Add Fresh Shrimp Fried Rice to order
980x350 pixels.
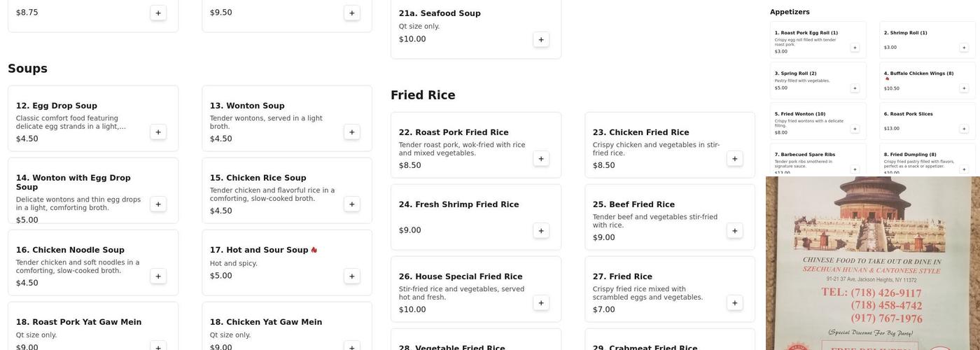(x=541, y=231)
